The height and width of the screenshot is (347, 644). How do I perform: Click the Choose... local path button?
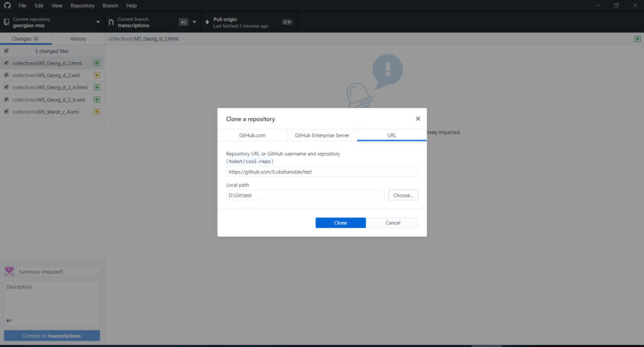pos(403,196)
